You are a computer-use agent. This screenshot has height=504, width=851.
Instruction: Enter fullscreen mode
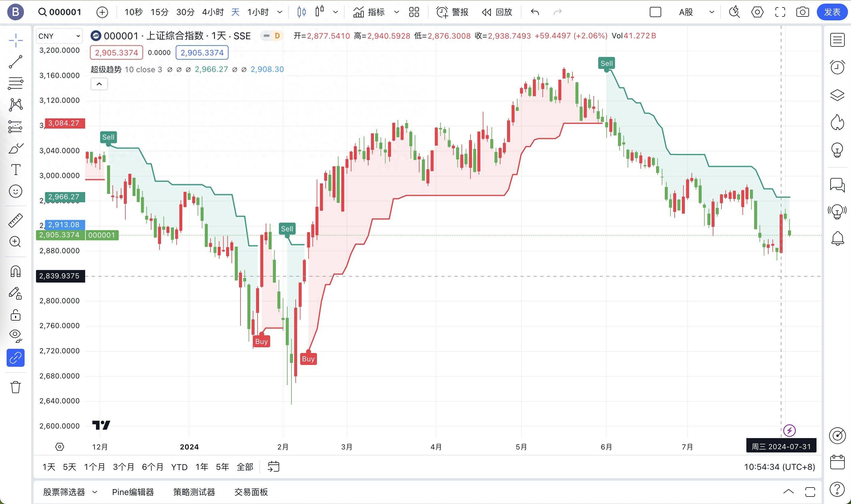[780, 12]
